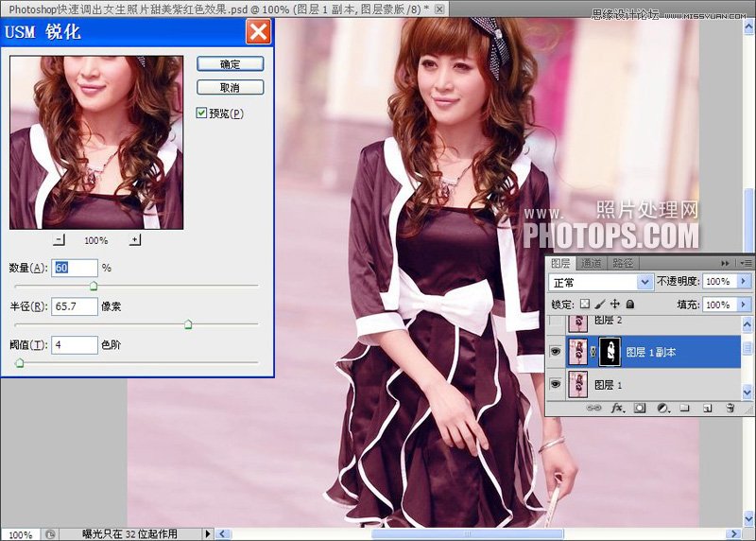756x541 pixels.
Task: Collapse the Layers panel with double arrows
Action: coord(725,263)
